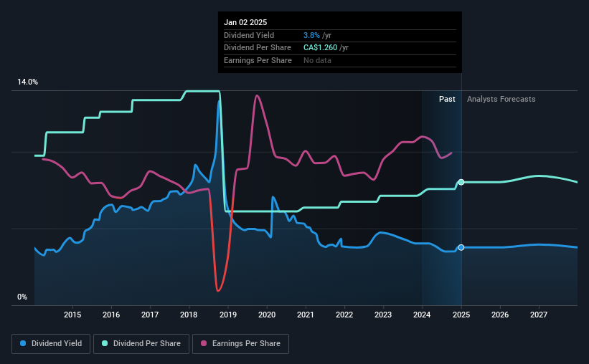Click the 'Analysts Forecasts' label
The width and height of the screenshot is (589, 364).
[x=501, y=99]
